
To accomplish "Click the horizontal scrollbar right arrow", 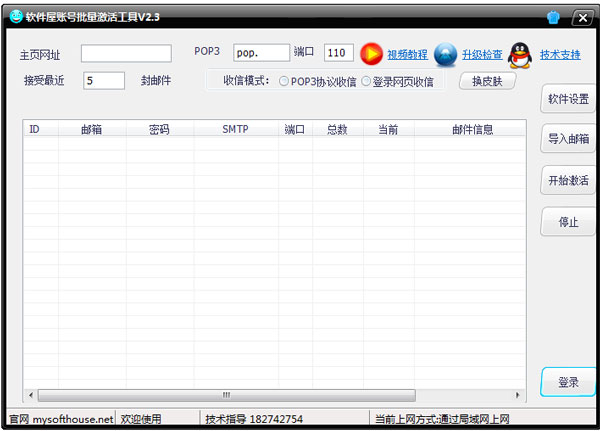I will [517, 395].
